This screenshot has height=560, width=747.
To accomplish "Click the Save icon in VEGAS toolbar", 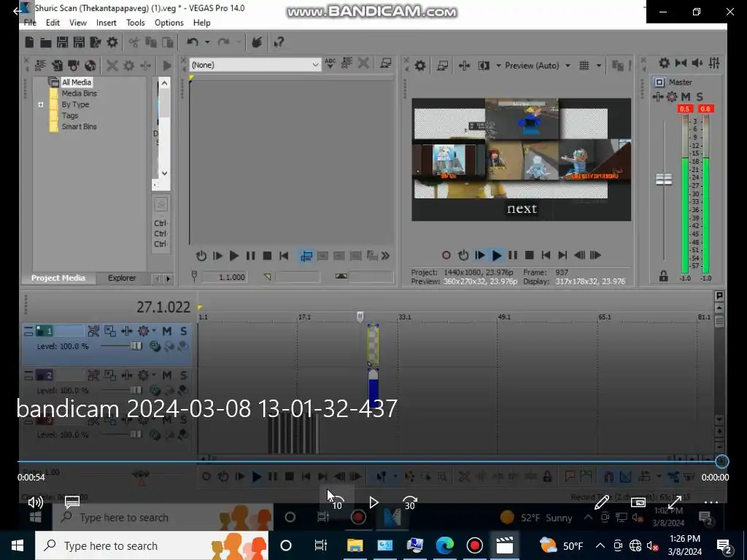I will point(63,42).
